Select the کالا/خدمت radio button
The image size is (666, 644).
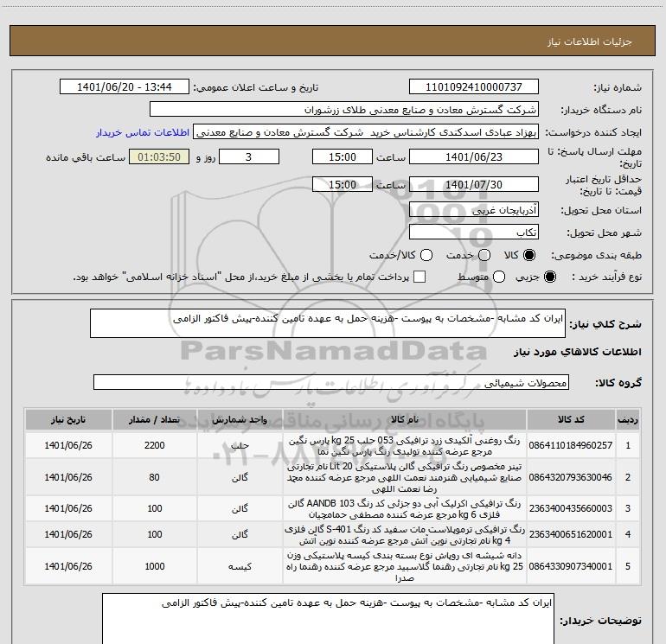426,255
